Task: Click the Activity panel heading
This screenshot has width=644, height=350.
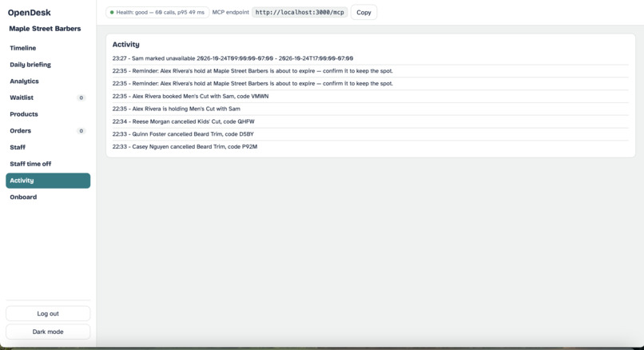Action: (125, 45)
